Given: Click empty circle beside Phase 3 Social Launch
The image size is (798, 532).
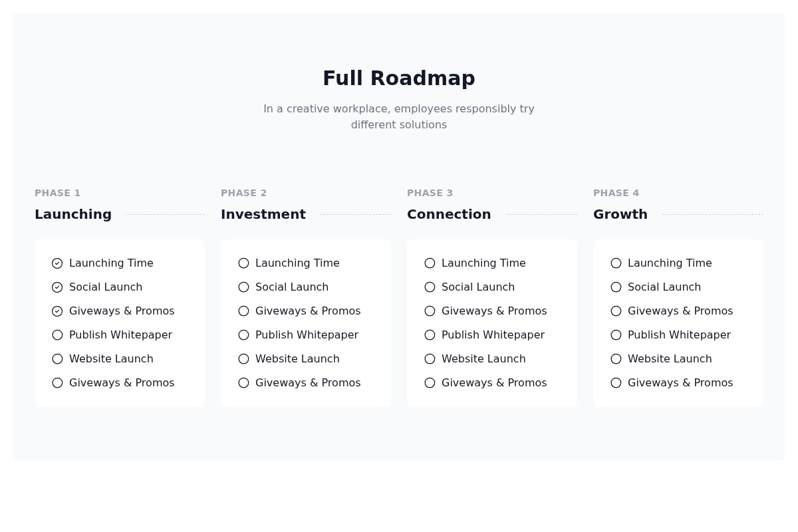Looking at the screenshot, I should click(430, 287).
